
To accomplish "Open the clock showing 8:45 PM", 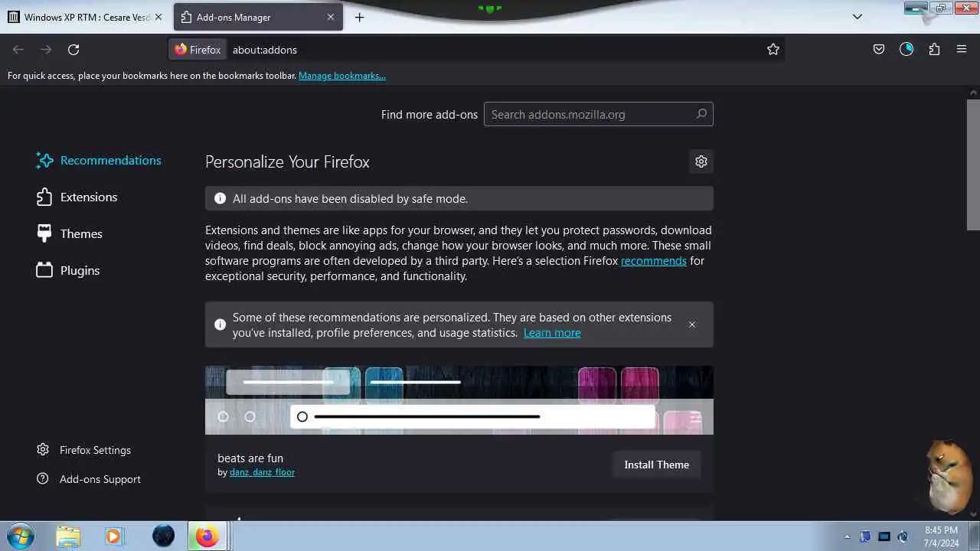I will pos(941,536).
